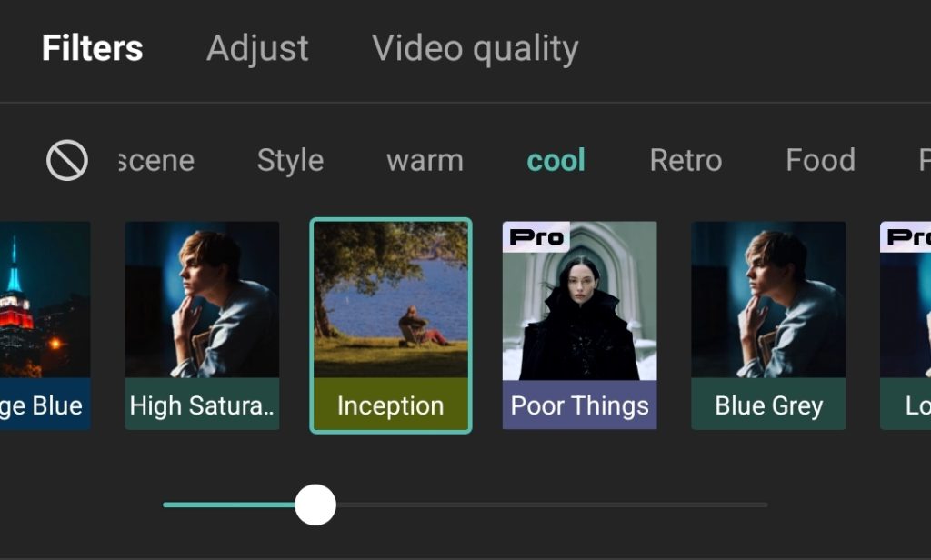Open the Retro filter category

(686, 160)
